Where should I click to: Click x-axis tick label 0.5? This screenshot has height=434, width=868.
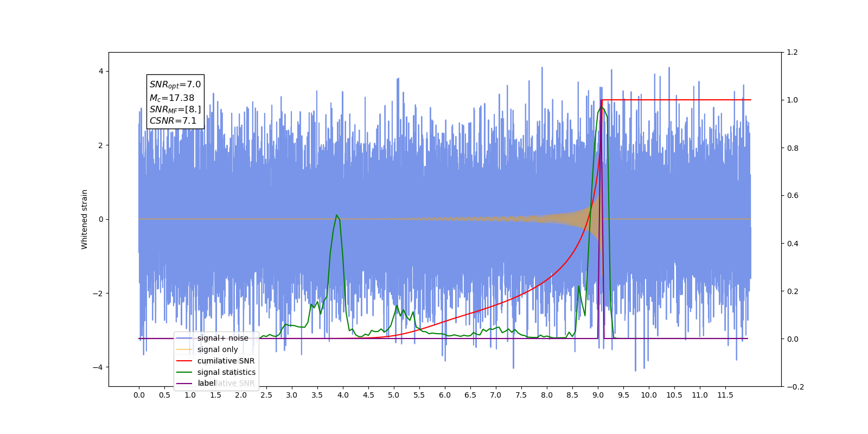tap(164, 395)
